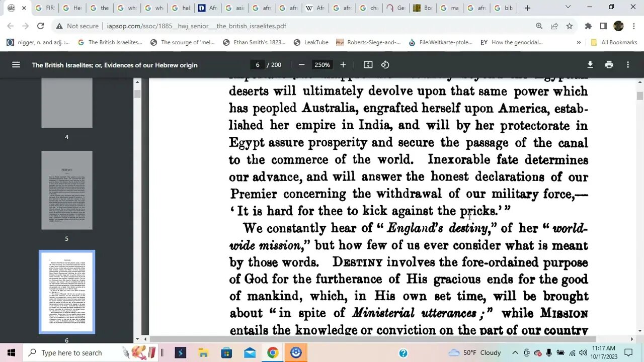This screenshot has height=362, width=644.
Task: Open Chrome extensions puzzle icon
Action: (588, 26)
